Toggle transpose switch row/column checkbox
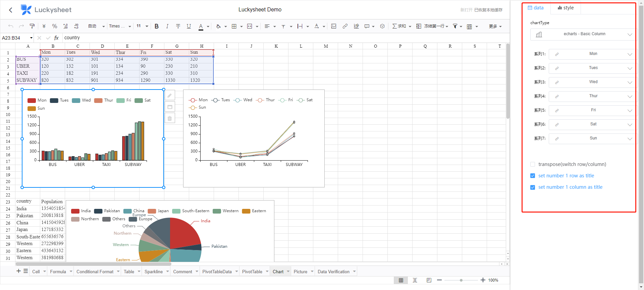Image resolution: width=644 pixels, height=290 pixels. click(x=533, y=164)
